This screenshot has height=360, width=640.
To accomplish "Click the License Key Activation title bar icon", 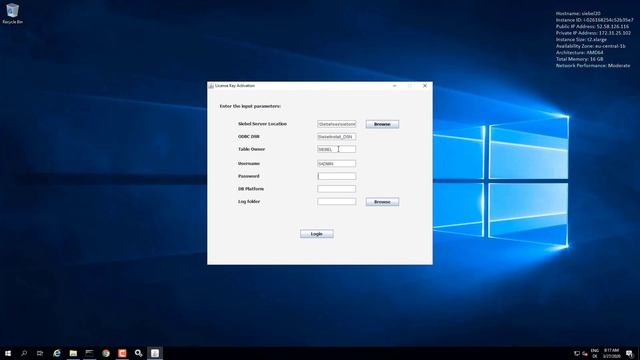I will tap(211, 86).
